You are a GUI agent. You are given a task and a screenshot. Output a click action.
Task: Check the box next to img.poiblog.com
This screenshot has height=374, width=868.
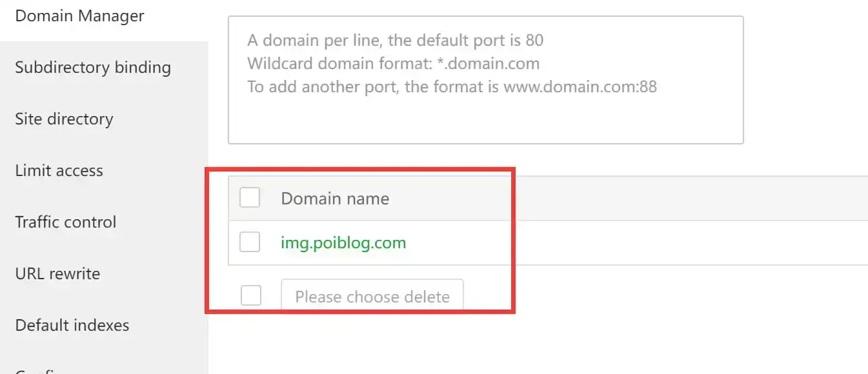(x=250, y=242)
